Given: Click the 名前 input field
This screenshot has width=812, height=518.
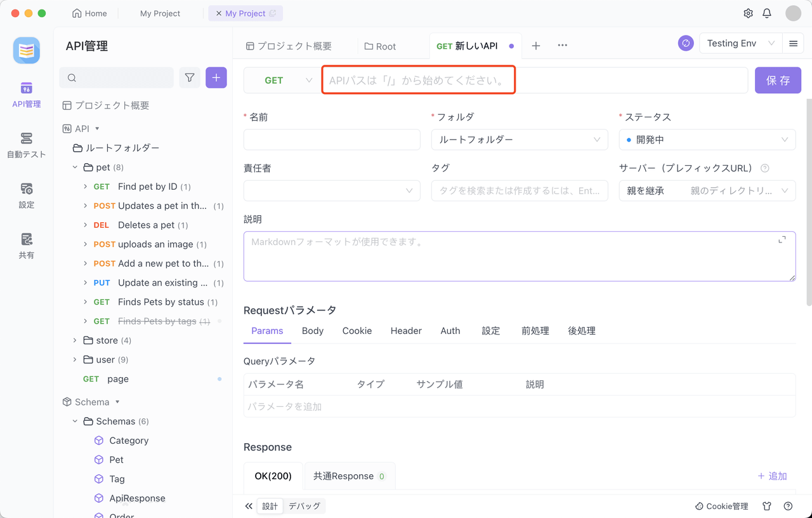Looking at the screenshot, I should 332,140.
